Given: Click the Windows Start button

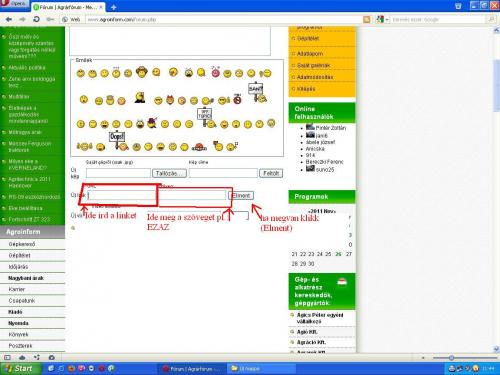Looking at the screenshot, I should click(x=21, y=368).
